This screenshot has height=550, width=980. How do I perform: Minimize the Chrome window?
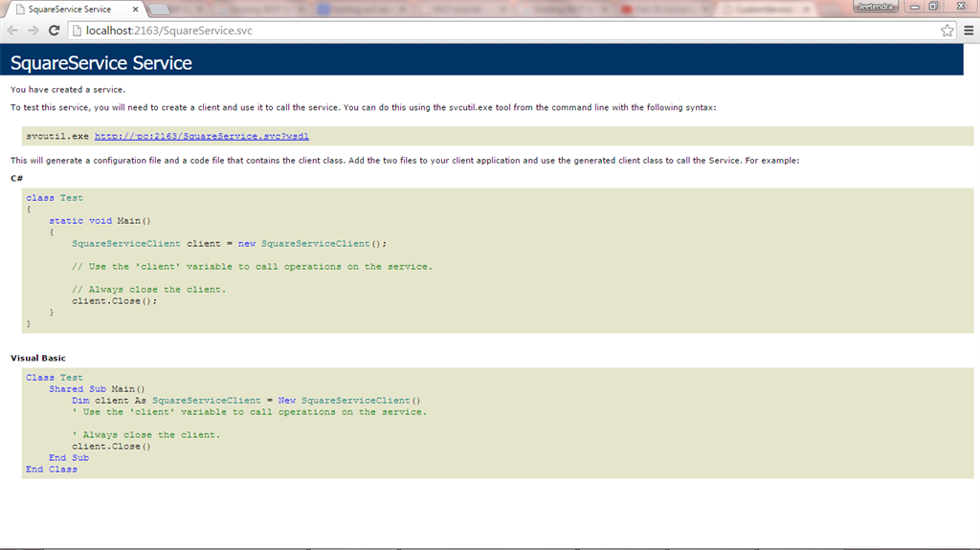[x=914, y=7]
